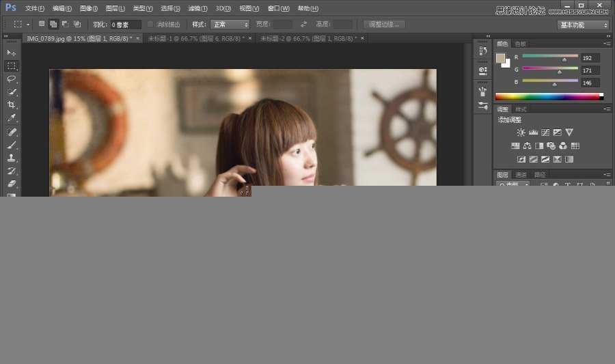Click the 调整边缘 refine edge button
Image resolution: width=615 pixels, height=364 pixels.
point(384,25)
